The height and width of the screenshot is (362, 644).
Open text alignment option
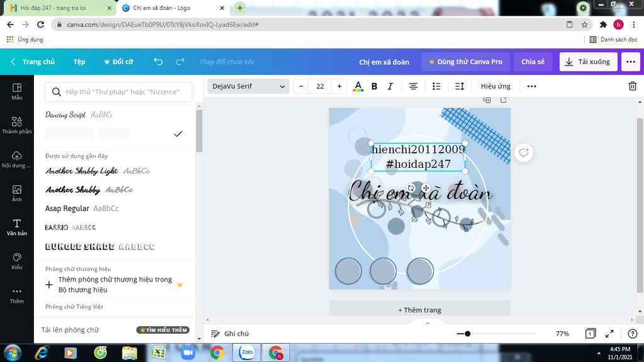click(413, 86)
